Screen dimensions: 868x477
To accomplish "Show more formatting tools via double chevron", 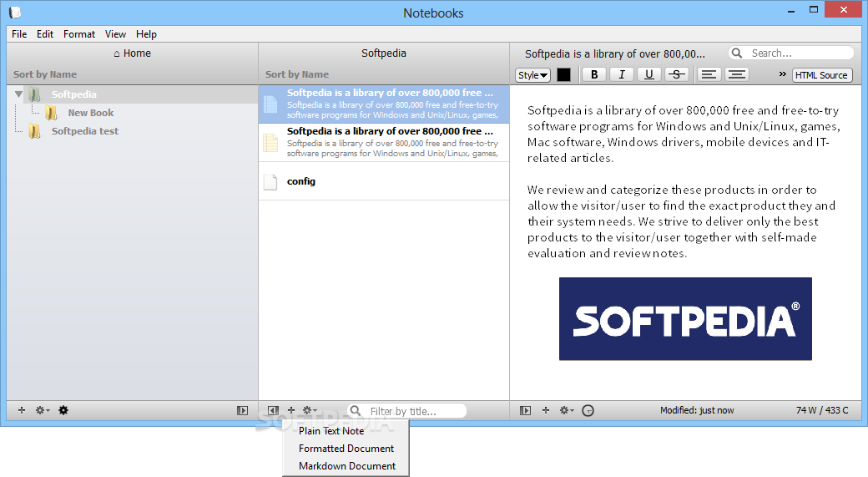I will 782,74.
